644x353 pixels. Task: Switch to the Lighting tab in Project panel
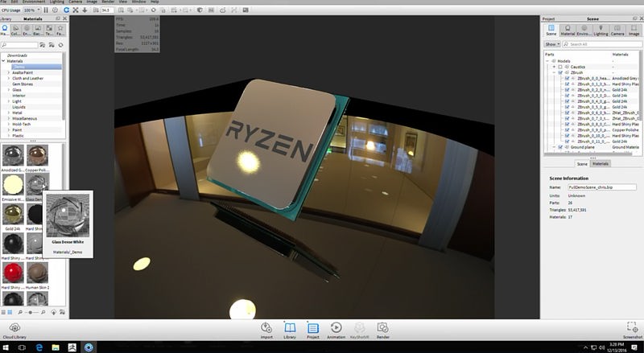601,30
